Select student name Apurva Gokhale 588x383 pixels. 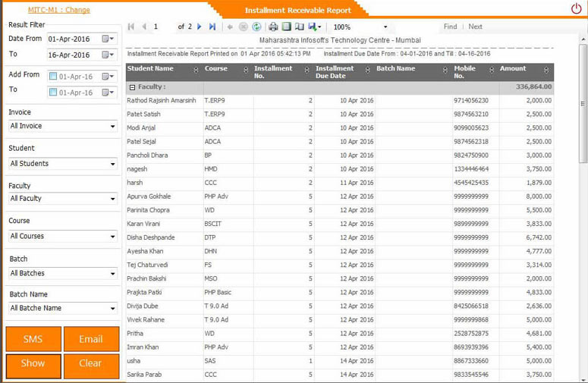point(149,196)
